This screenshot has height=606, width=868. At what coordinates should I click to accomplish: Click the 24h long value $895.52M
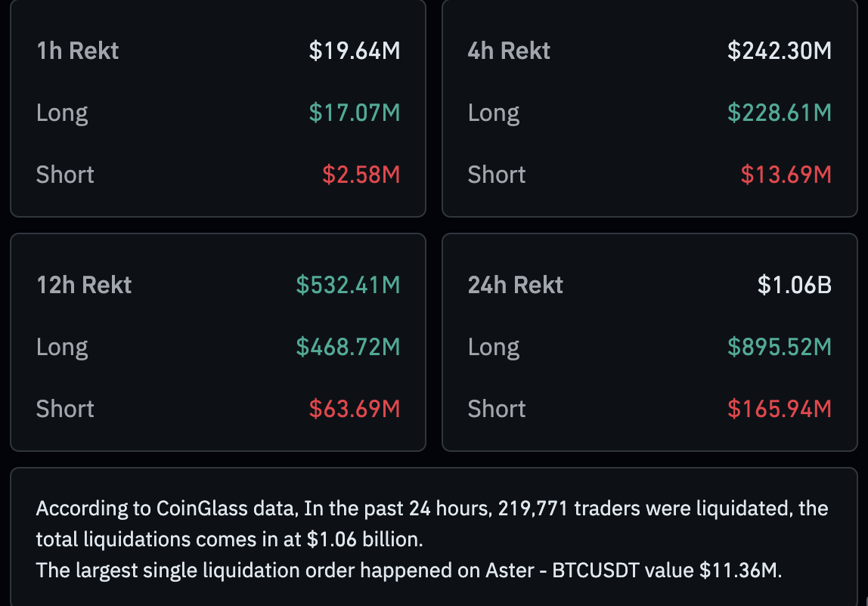pos(779,347)
